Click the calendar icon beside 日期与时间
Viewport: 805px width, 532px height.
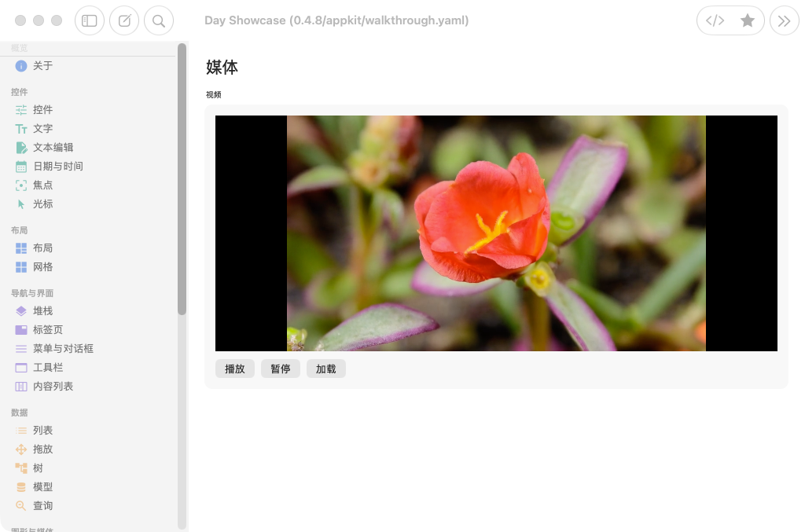pyautogui.click(x=21, y=167)
